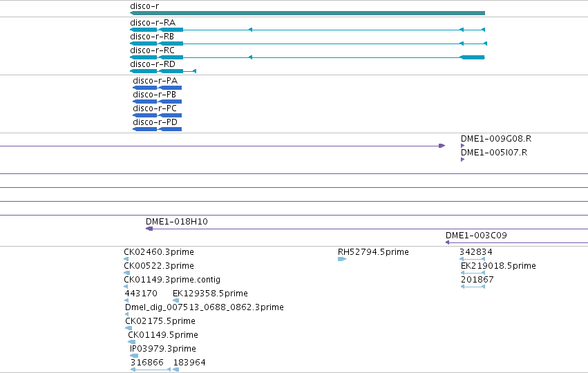Click the 316866 paired-read glyph

pos(151,370)
